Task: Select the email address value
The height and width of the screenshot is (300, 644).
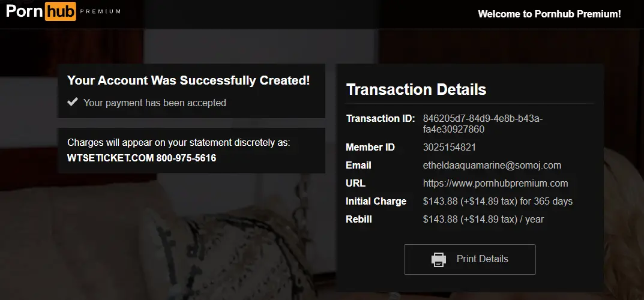Action: [x=492, y=166]
